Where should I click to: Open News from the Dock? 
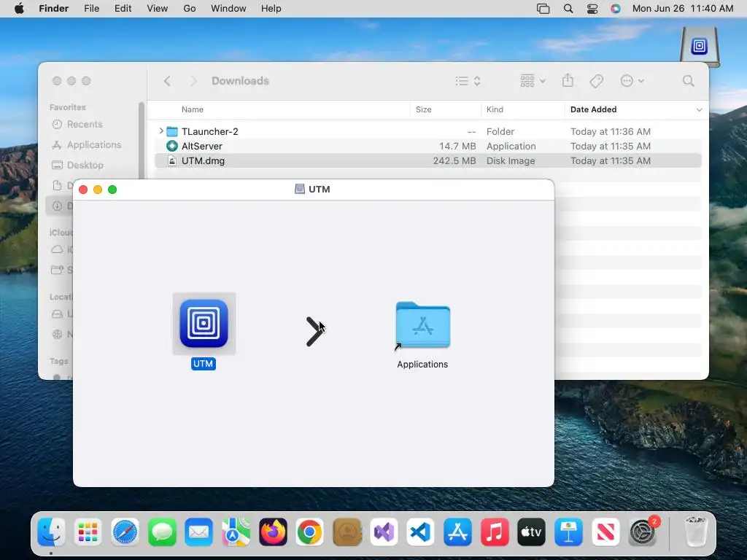click(x=605, y=532)
